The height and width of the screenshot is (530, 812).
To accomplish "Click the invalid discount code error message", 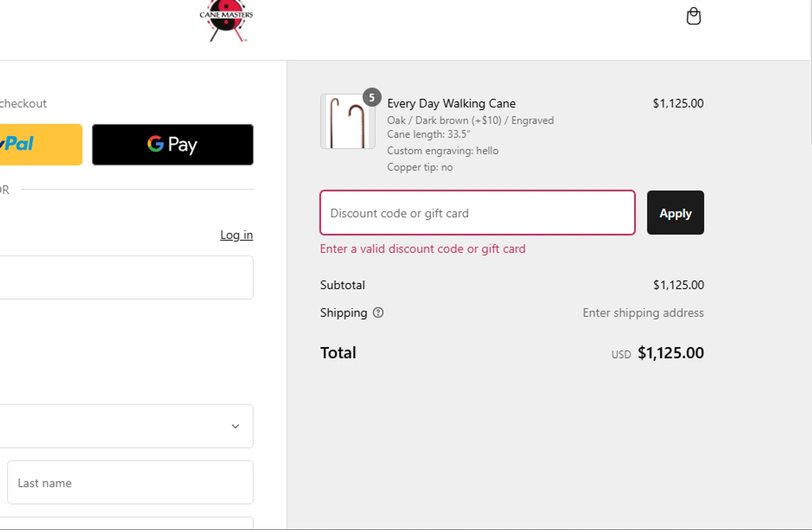I will [422, 249].
